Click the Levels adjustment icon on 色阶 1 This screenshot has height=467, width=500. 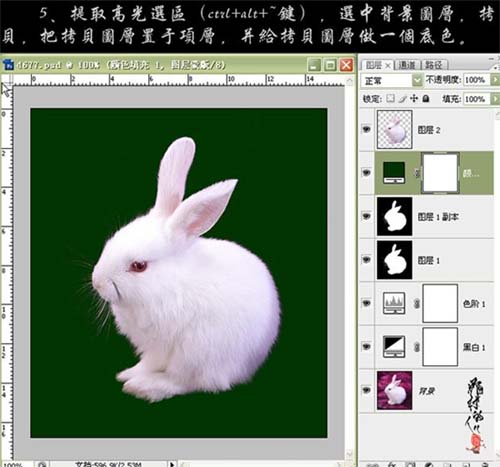[x=394, y=303]
